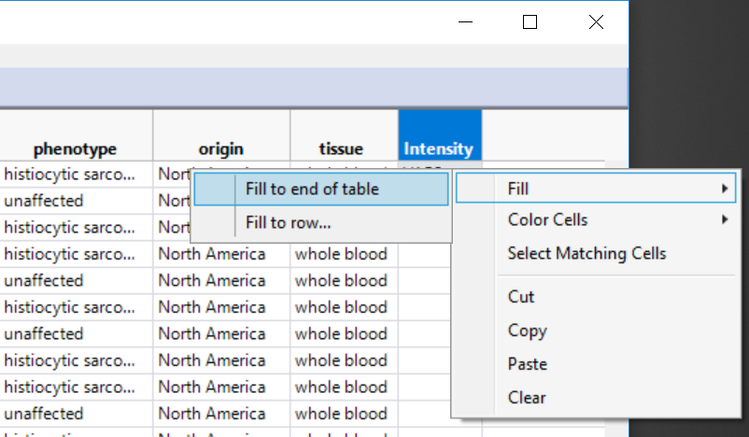The width and height of the screenshot is (749, 437).
Task: Select Fill to end of table
Action: pos(312,189)
